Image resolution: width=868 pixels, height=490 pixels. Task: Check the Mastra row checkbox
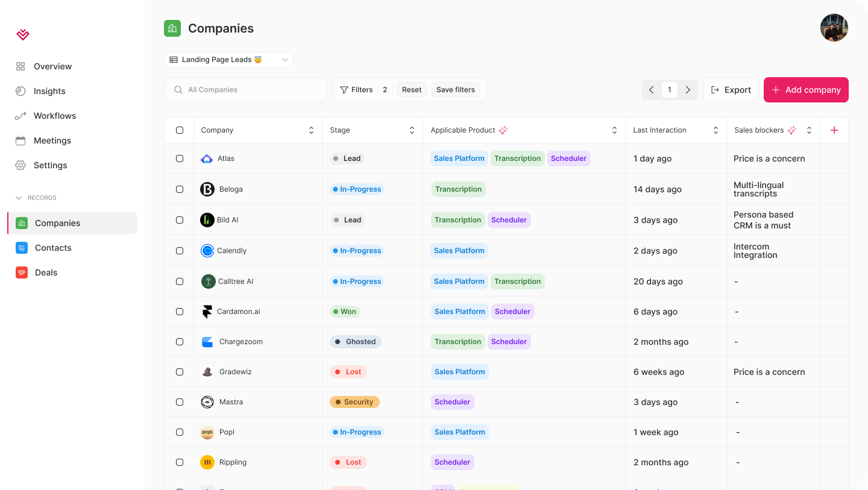coord(180,402)
